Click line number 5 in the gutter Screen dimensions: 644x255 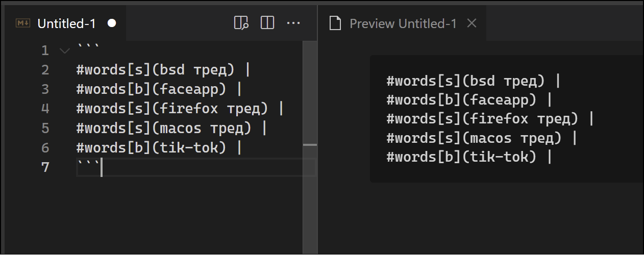click(45, 128)
